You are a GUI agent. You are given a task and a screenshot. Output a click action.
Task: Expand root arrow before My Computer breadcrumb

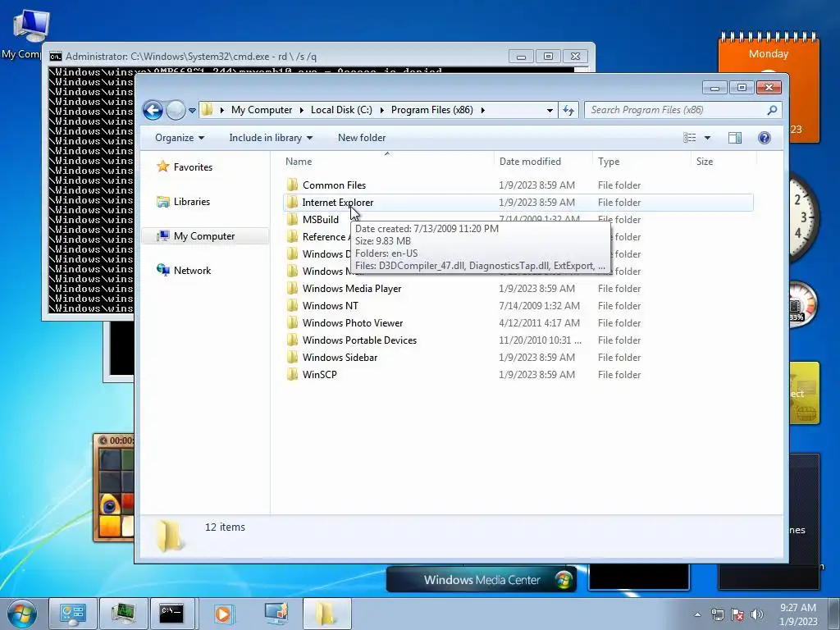pyautogui.click(x=221, y=111)
